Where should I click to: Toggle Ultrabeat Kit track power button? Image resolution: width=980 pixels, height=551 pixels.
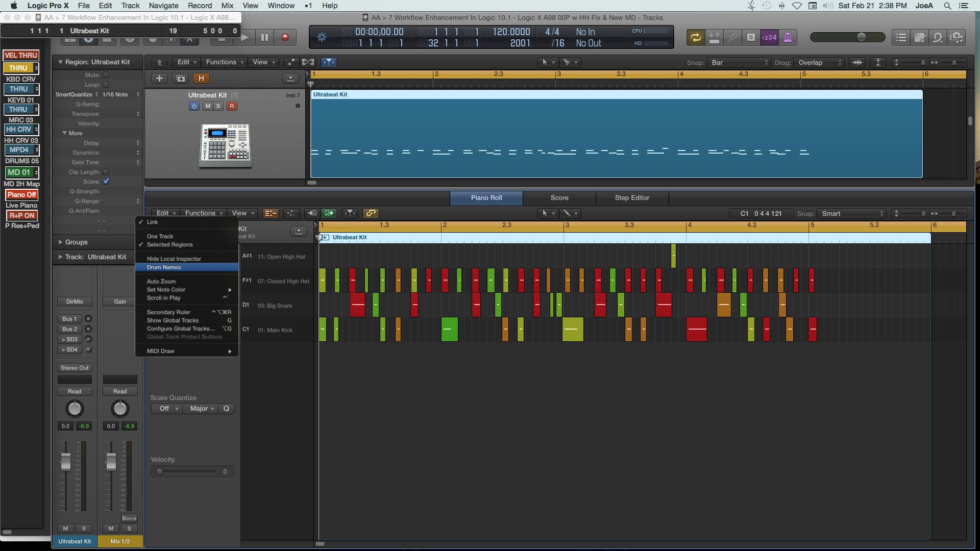click(194, 106)
